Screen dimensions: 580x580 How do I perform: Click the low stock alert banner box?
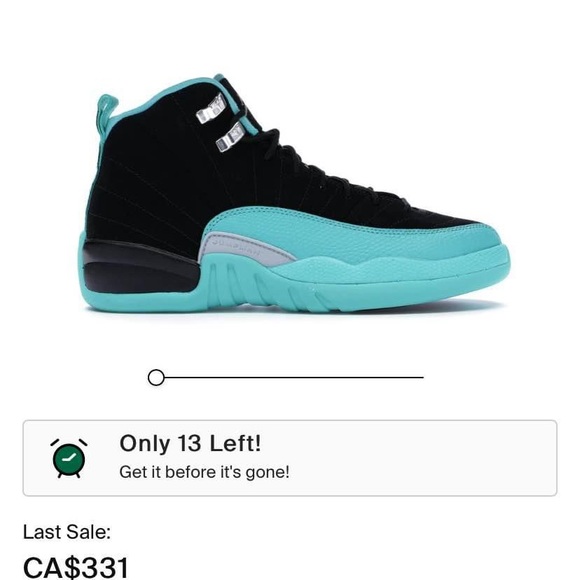coord(290,458)
